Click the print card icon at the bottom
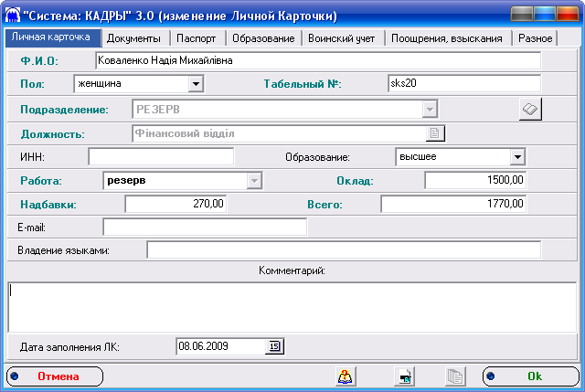Screen dimensions: 585x392 coord(404,376)
